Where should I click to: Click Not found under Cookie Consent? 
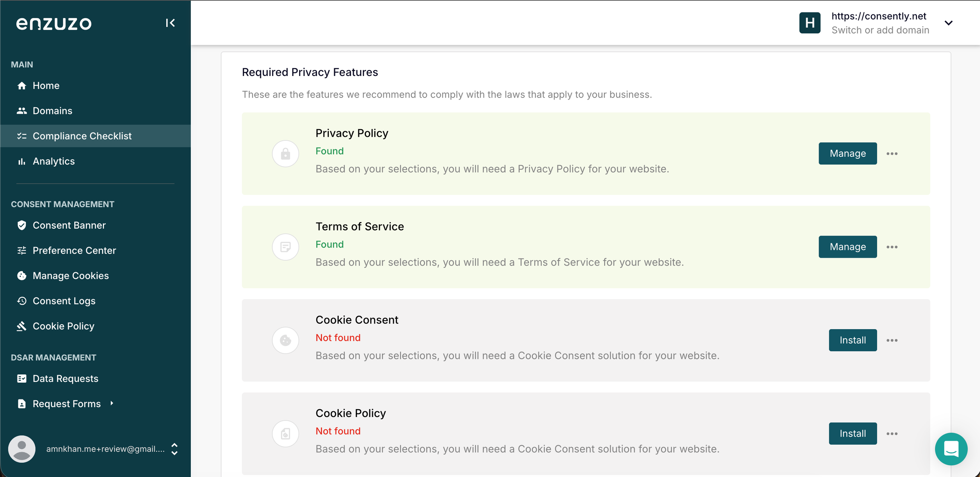click(338, 338)
